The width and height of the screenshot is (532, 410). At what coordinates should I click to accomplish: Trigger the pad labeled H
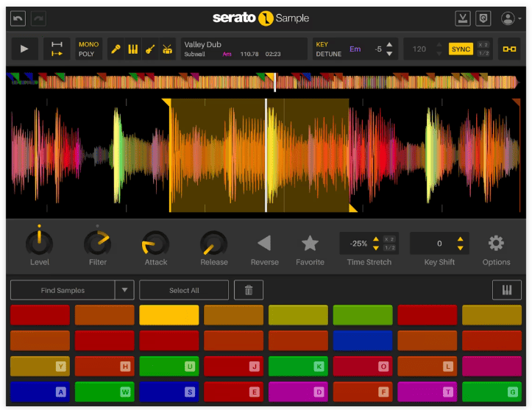click(x=104, y=367)
